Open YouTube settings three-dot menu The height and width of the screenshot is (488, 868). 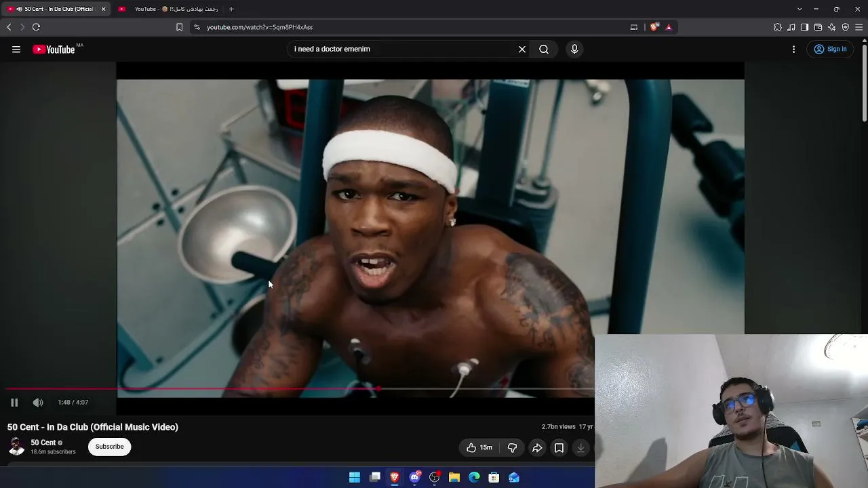[793, 49]
